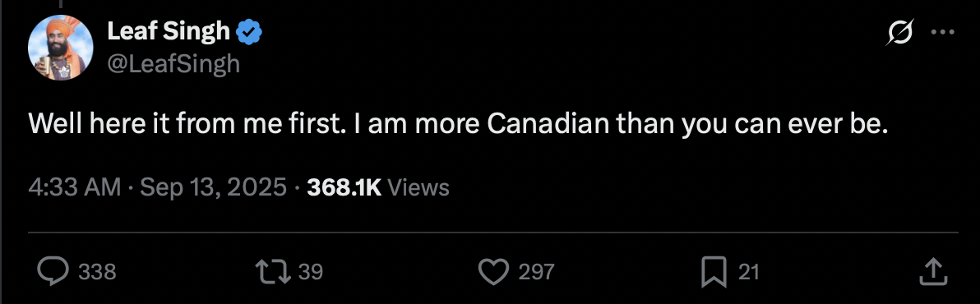Viewport: 980px width, 304px height.
Task: Click the Leaf Singh display name
Action: point(169,31)
